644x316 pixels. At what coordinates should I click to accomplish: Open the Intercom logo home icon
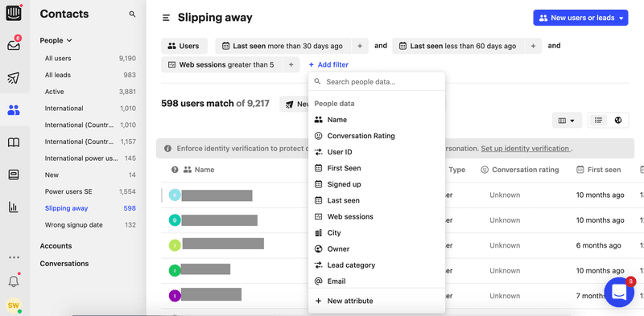pyautogui.click(x=14, y=12)
